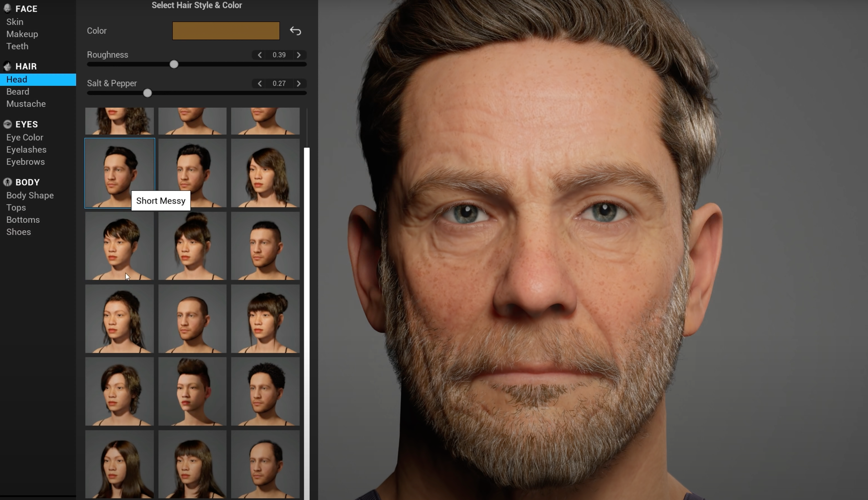Open the Skin settings
Viewport: 868px width, 500px height.
[15, 22]
